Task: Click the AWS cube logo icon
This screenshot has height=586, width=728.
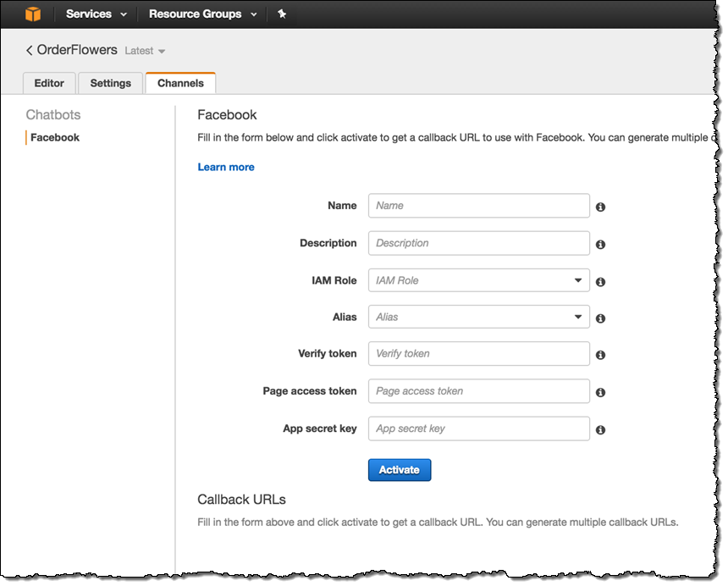Action: [32, 14]
